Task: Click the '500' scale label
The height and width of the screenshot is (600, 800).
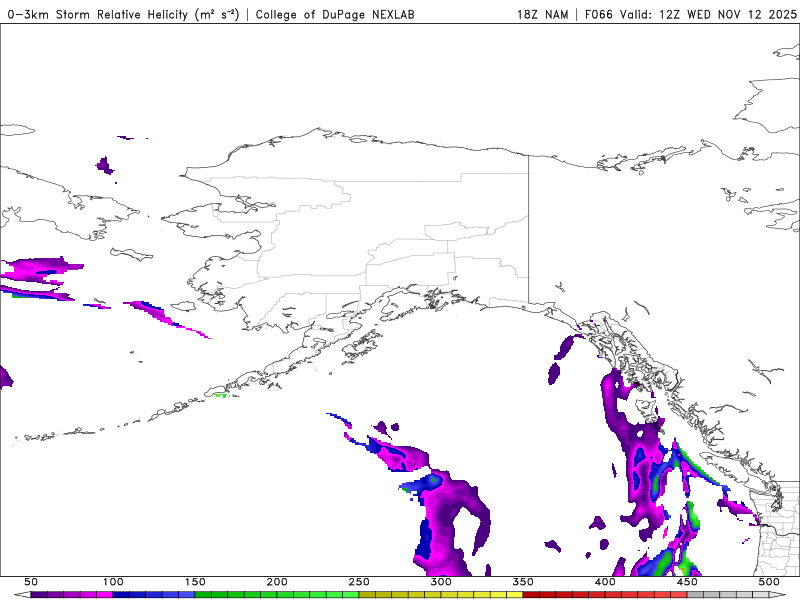Action: 769,582
